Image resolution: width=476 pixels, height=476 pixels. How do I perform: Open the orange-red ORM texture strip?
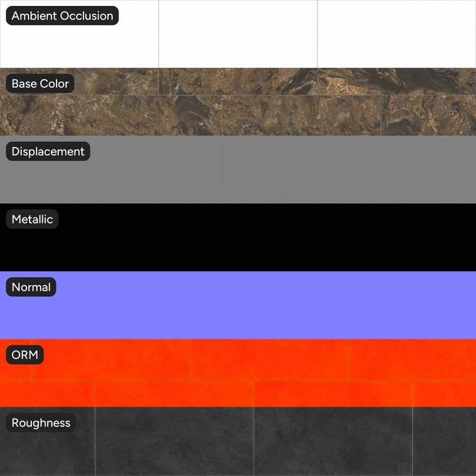pos(238,373)
